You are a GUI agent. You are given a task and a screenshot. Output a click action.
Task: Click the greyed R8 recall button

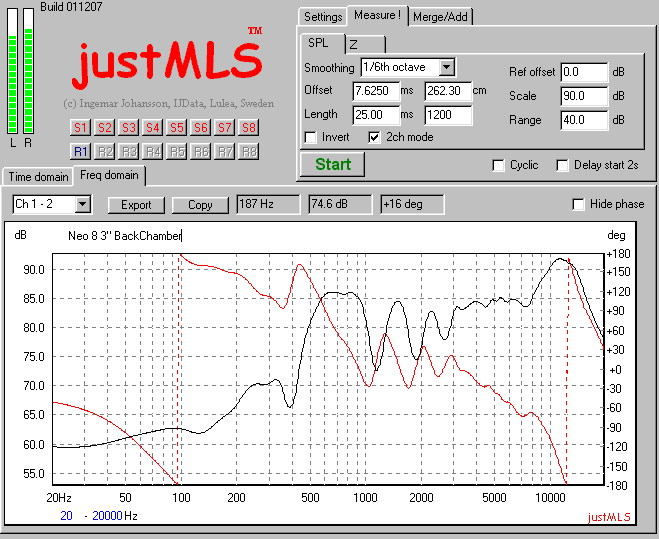(249, 151)
